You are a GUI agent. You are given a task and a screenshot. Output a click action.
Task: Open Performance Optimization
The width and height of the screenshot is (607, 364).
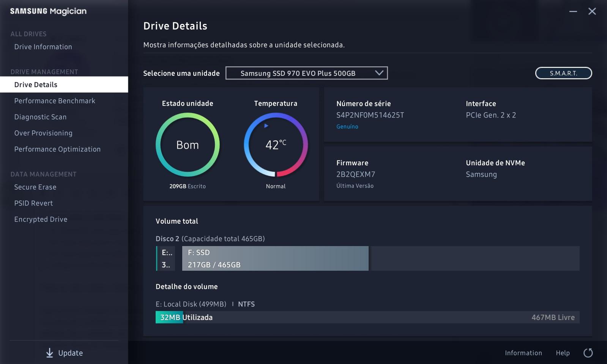click(x=57, y=149)
